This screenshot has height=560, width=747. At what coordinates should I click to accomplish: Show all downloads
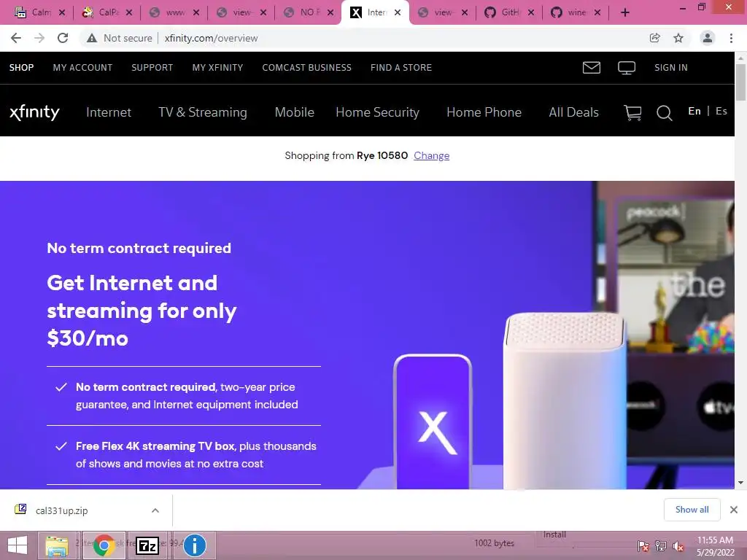click(x=692, y=510)
